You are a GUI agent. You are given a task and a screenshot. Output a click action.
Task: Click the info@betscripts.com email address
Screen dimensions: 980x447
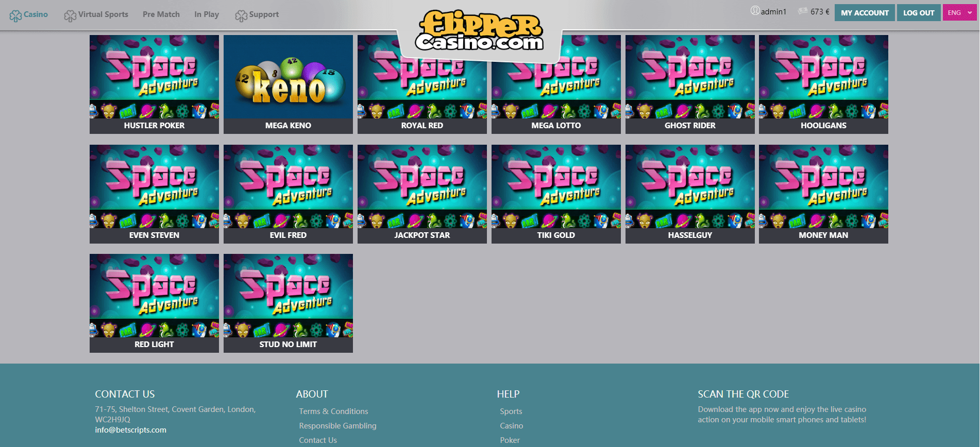[x=131, y=430]
